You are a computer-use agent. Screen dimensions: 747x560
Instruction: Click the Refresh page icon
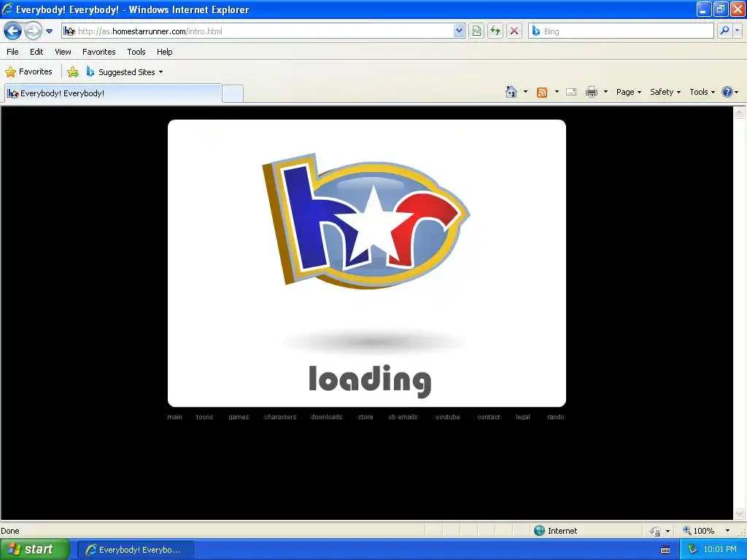click(x=495, y=31)
